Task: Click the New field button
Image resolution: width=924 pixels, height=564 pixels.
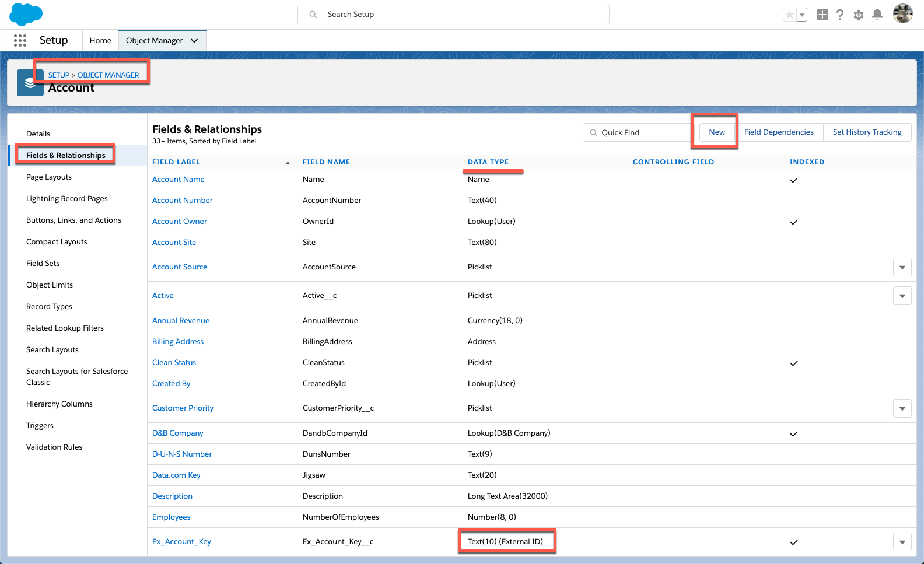Action: click(x=717, y=132)
